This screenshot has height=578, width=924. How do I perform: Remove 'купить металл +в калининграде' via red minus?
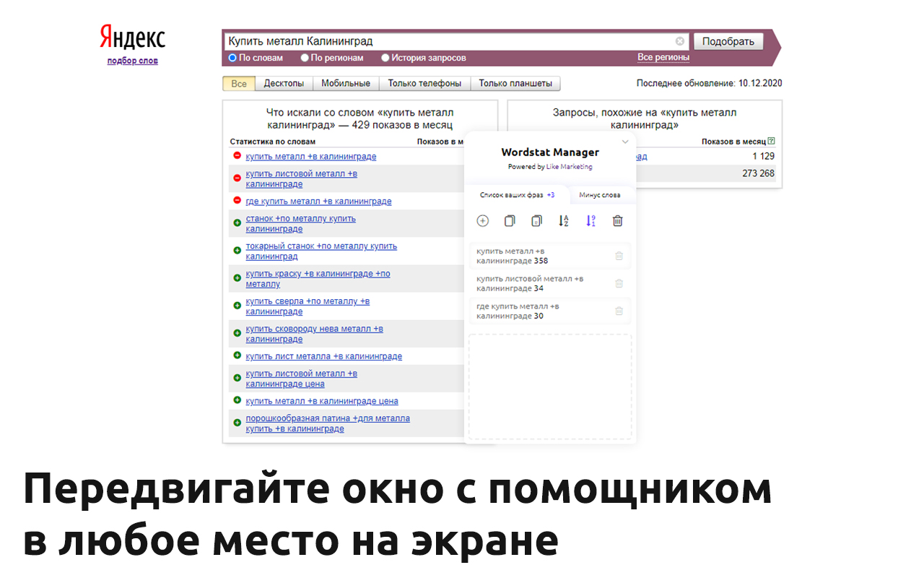point(237,156)
